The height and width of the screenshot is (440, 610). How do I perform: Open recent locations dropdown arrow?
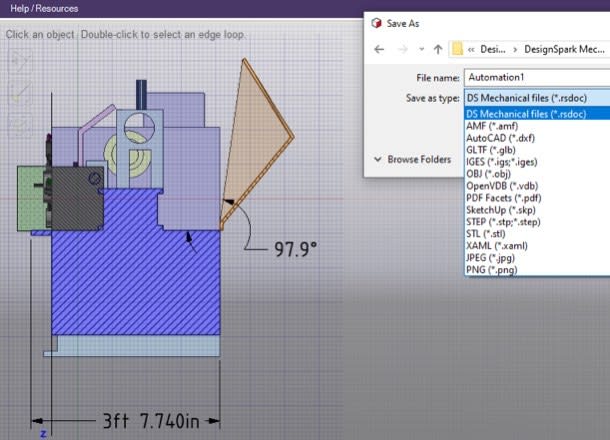pos(421,49)
